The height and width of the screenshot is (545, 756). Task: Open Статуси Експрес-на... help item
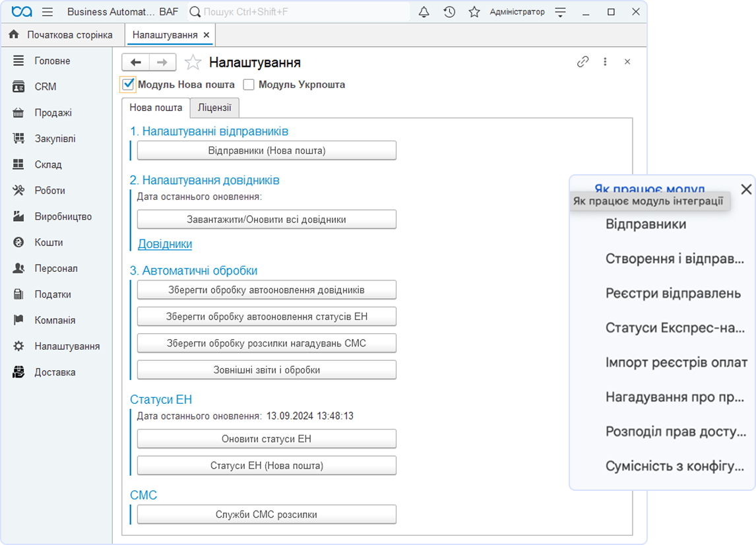pyautogui.click(x=675, y=328)
